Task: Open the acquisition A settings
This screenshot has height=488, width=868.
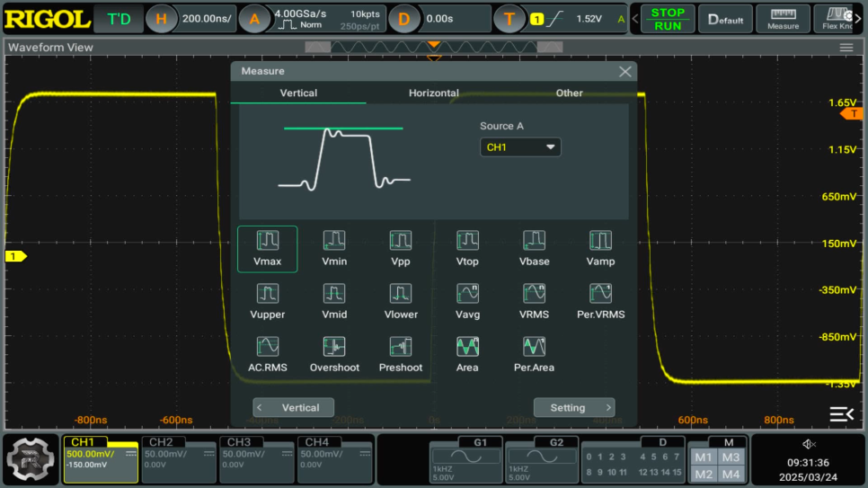Action: (x=254, y=19)
